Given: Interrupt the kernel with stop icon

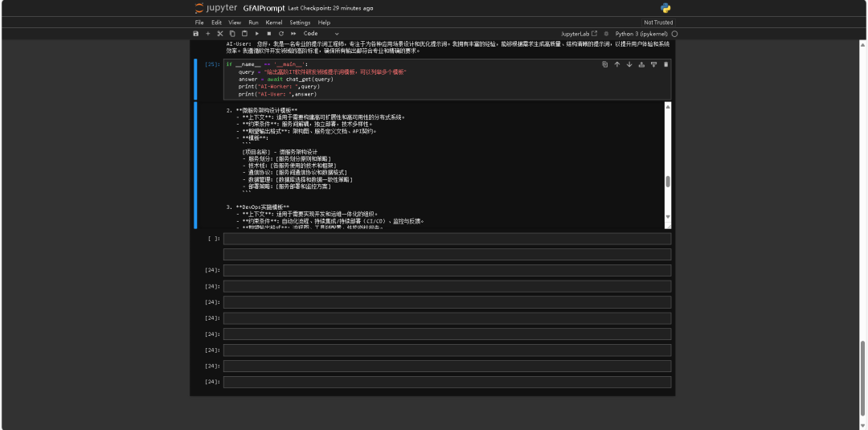Looking at the screenshot, I should (269, 34).
